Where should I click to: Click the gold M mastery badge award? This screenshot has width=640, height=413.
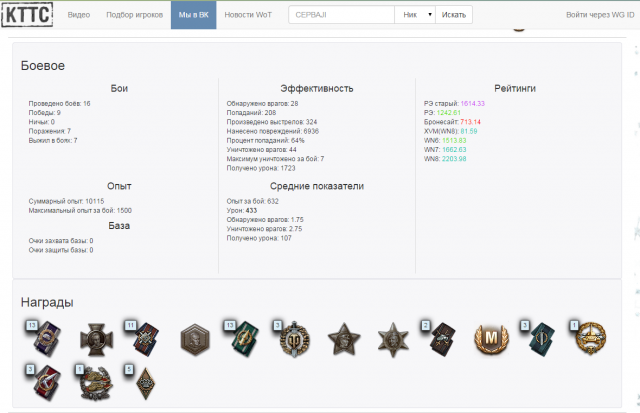coord(490,340)
